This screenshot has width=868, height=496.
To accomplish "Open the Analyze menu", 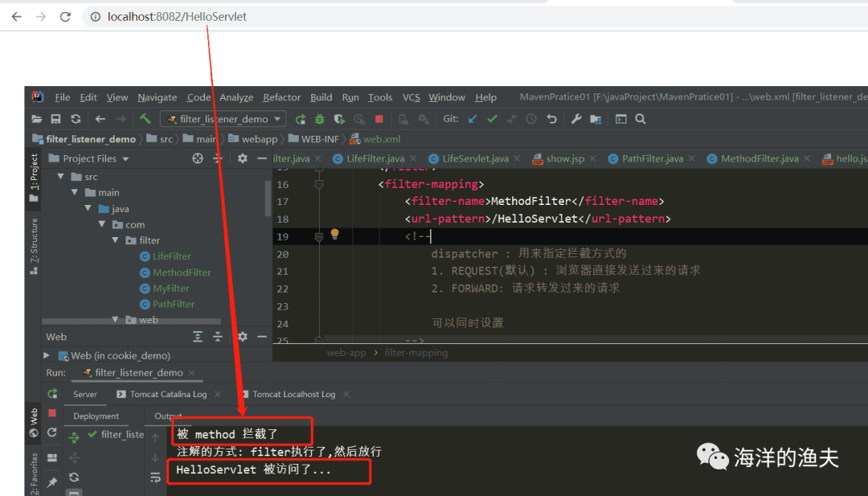I will coord(236,97).
